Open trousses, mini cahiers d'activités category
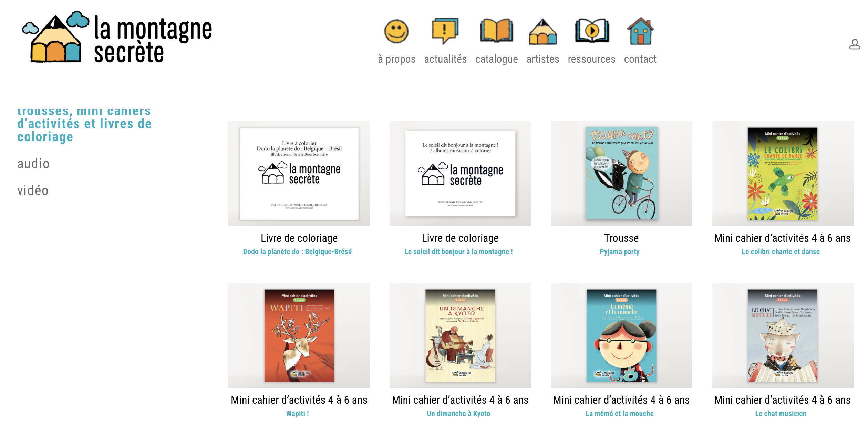 (84, 124)
